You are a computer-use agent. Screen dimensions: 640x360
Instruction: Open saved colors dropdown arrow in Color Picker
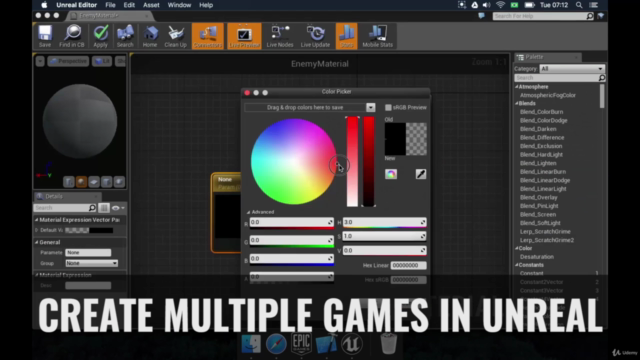coord(370,107)
